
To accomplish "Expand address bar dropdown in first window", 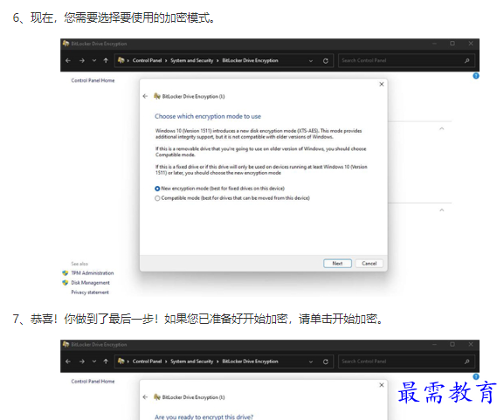I will tap(311, 61).
